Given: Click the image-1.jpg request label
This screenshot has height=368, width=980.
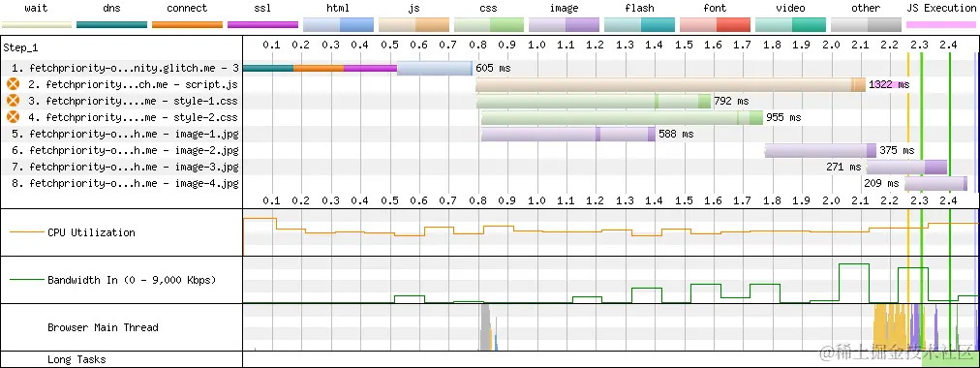Looking at the screenshot, I should (x=125, y=134).
